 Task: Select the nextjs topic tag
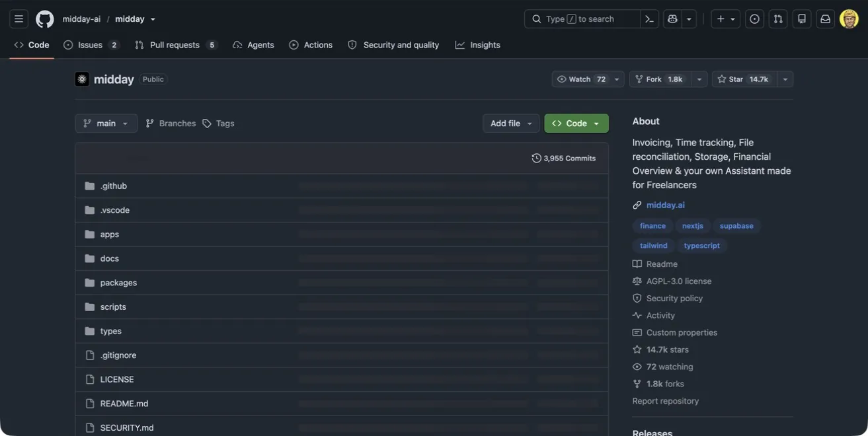[x=693, y=226]
